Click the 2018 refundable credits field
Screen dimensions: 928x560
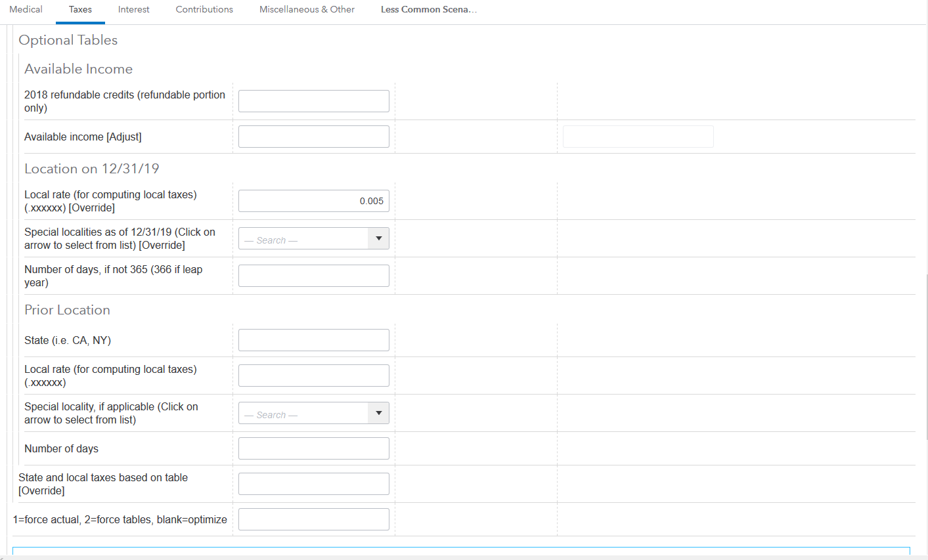[313, 101]
